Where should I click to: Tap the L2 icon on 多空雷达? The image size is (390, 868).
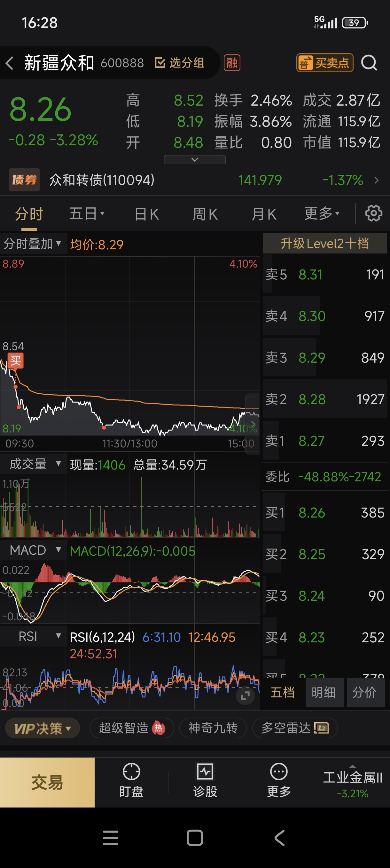point(321,728)
